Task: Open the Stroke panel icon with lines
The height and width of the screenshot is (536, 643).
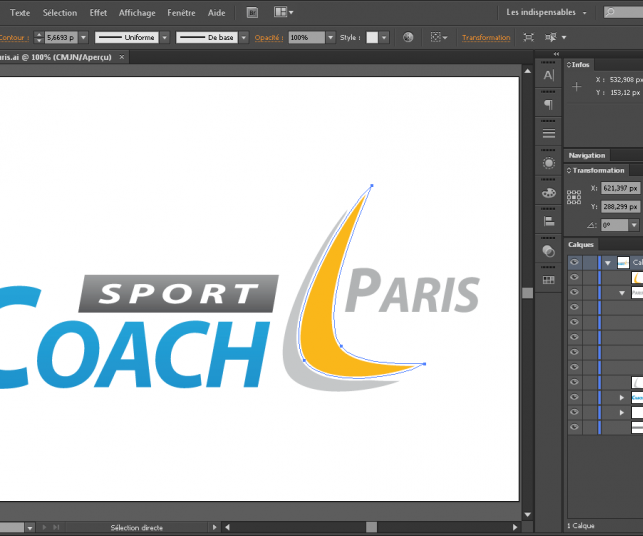Action: point(549,133)
